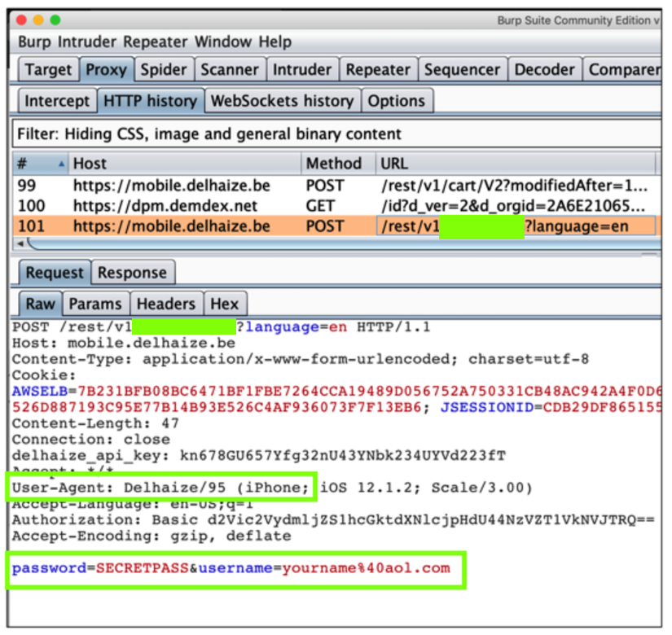Click the delhaize_api_key header line

(259, 455)
